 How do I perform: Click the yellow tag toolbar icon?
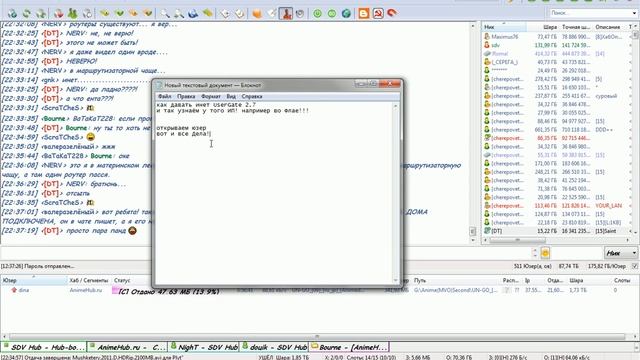208,13
